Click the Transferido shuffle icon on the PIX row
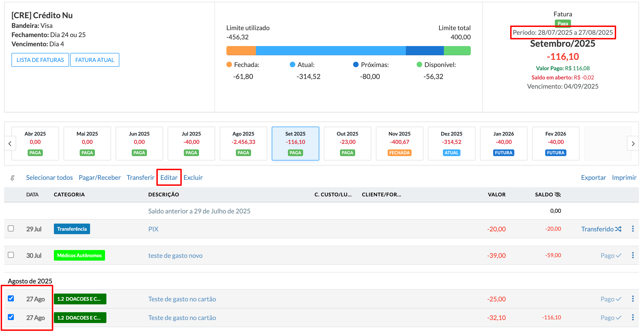 pyautogui.click(x=618, y=229)
